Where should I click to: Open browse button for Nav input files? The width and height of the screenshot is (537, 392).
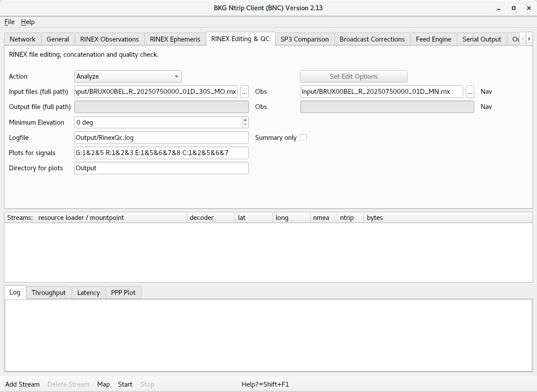[x=470, y=92]
